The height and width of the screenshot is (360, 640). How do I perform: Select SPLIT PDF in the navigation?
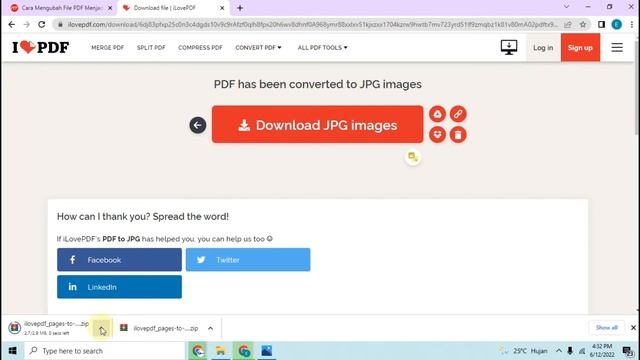coord(151,47)
